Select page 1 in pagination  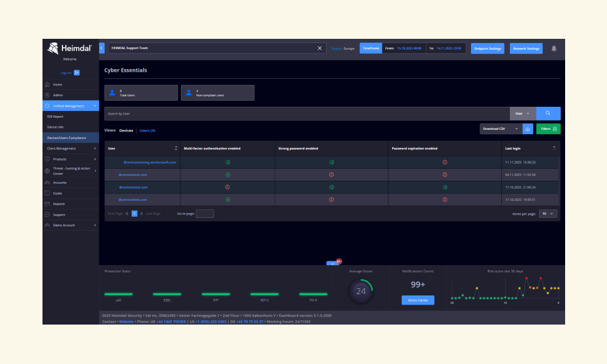point(134,214)
